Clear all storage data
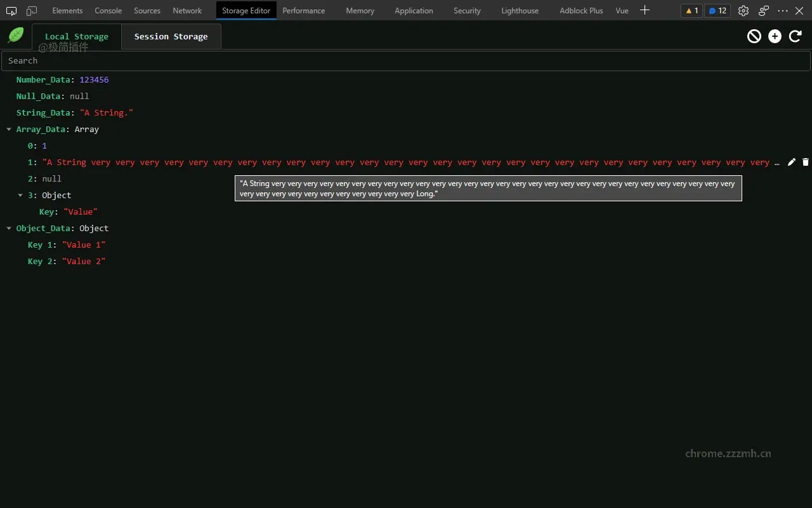This screenshot has height=508, width=812. pyautogui.click(x=754, y=36)
